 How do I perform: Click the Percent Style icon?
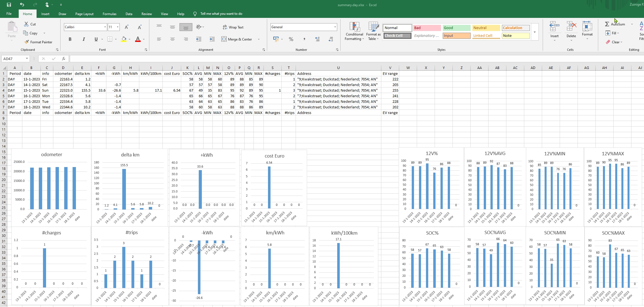coord(291,39)
